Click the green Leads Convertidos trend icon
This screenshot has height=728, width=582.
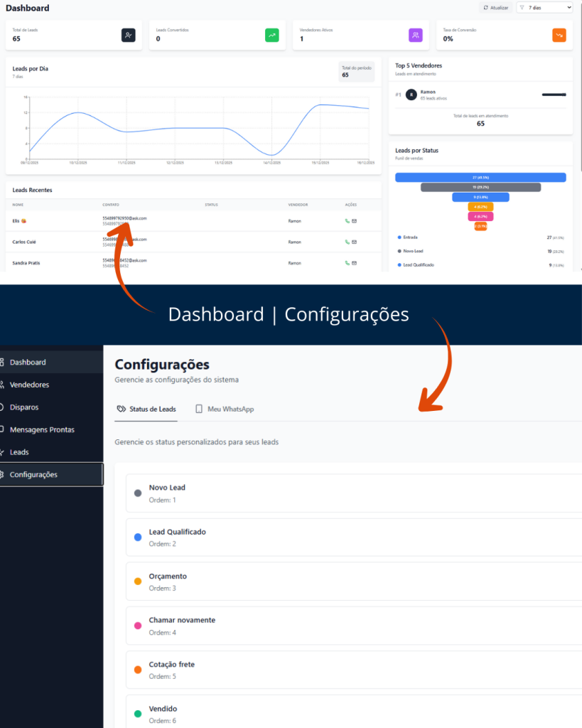point(272,35)
